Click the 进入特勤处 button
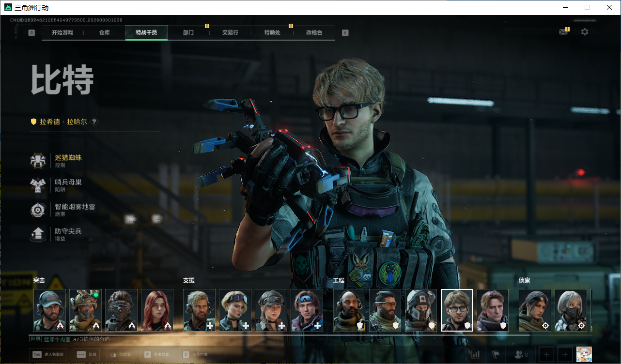This screenshot has height=364, width=621. pyautogui.click(x=48, y=355)
